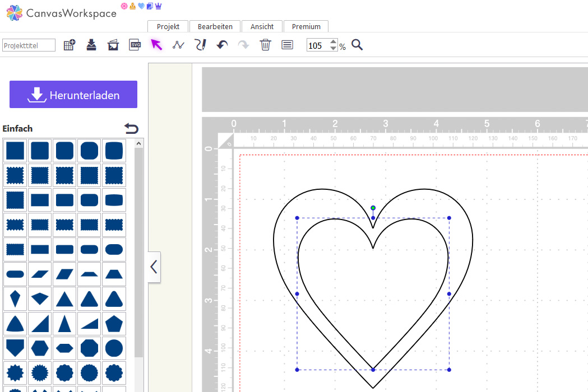Open the properties list panel icon
The width and height of the screenshot is (588, 392).
point(288,45)
